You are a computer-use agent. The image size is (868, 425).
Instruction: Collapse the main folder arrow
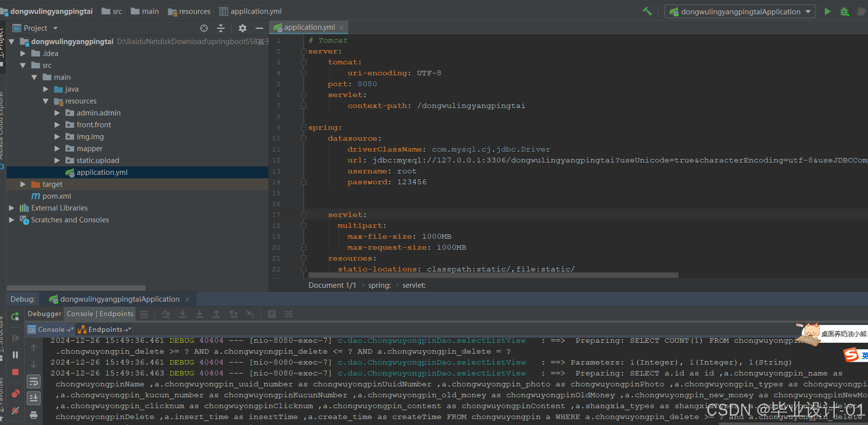34,77
